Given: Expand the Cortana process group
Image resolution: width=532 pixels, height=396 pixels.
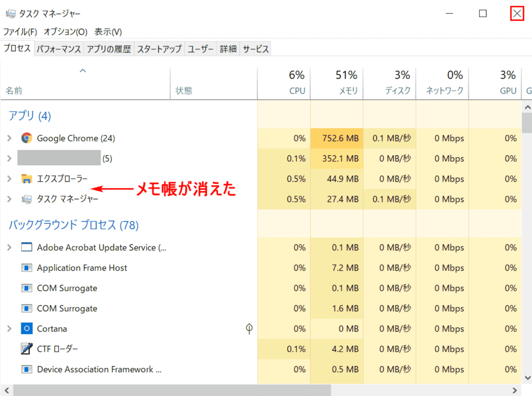Looking at the screenshot, I should point(9,329).
